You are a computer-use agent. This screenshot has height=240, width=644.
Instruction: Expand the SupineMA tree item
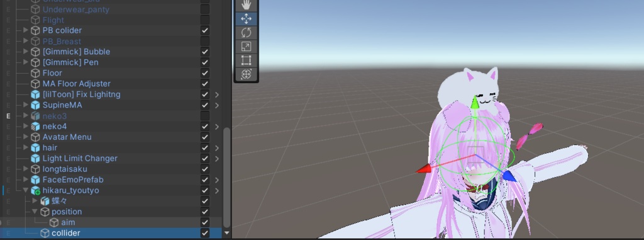(26, 105)
